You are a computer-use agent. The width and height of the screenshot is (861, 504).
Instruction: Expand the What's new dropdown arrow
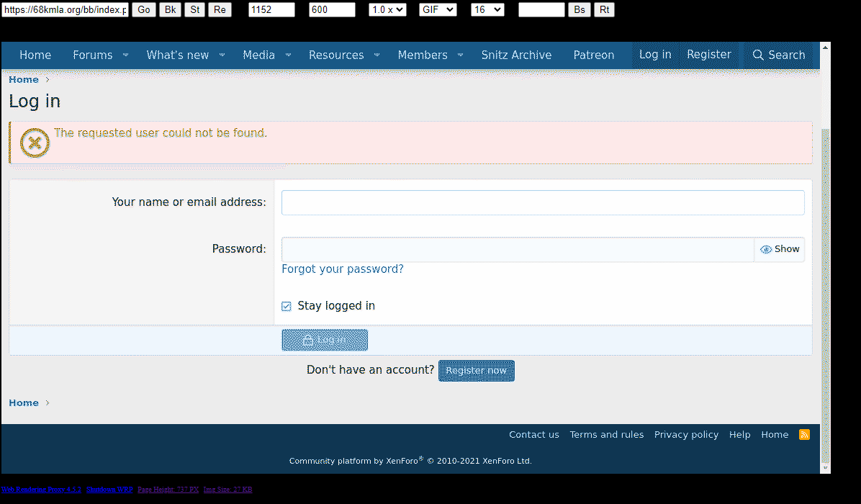[222, 55]
